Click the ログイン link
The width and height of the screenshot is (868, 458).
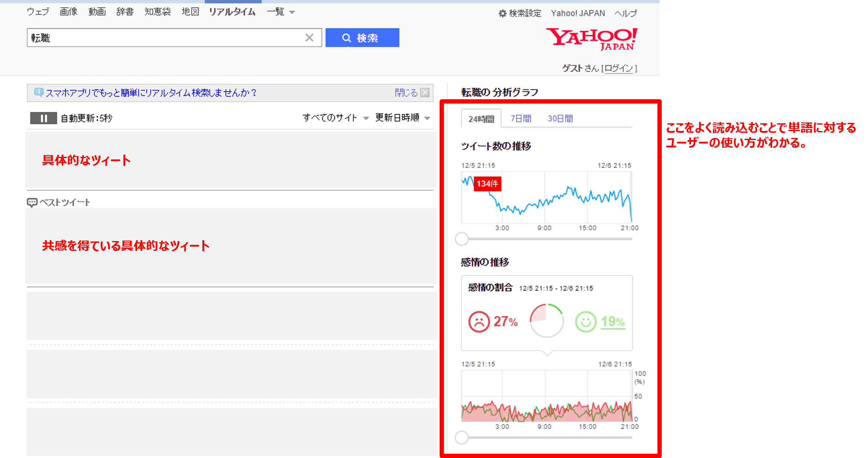tap(618, 68)
